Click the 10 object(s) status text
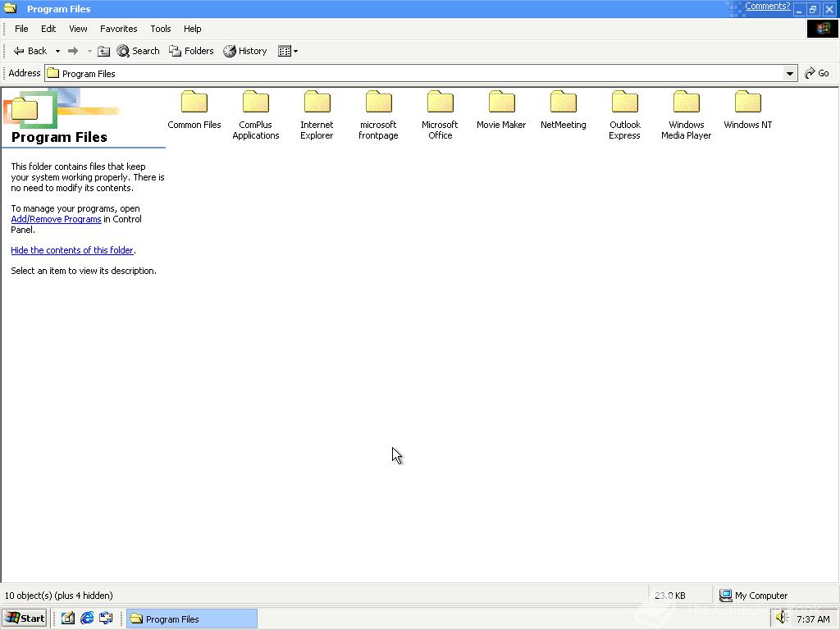 click(x=59, y=596)
